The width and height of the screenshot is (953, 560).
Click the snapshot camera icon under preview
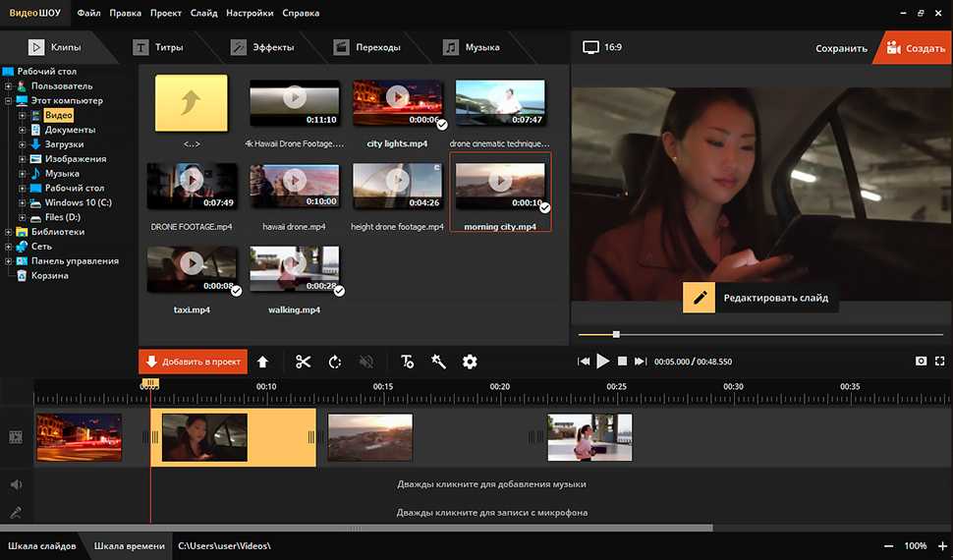coord(921,362)
